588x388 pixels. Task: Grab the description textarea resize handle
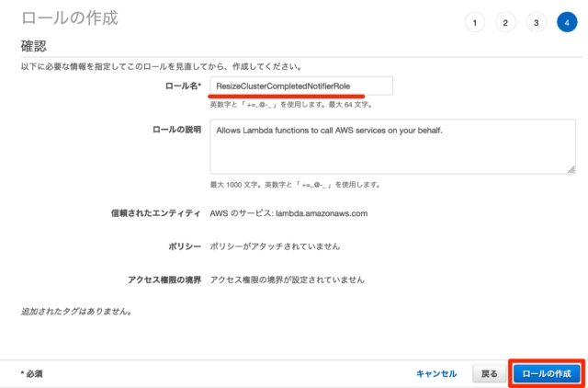(x=571, y=169)
